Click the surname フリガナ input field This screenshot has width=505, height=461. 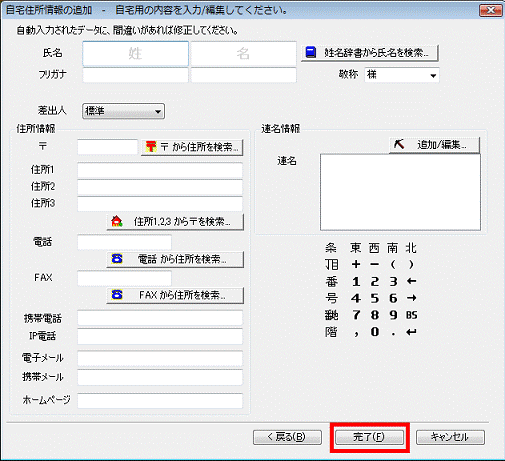click(135, 75)
